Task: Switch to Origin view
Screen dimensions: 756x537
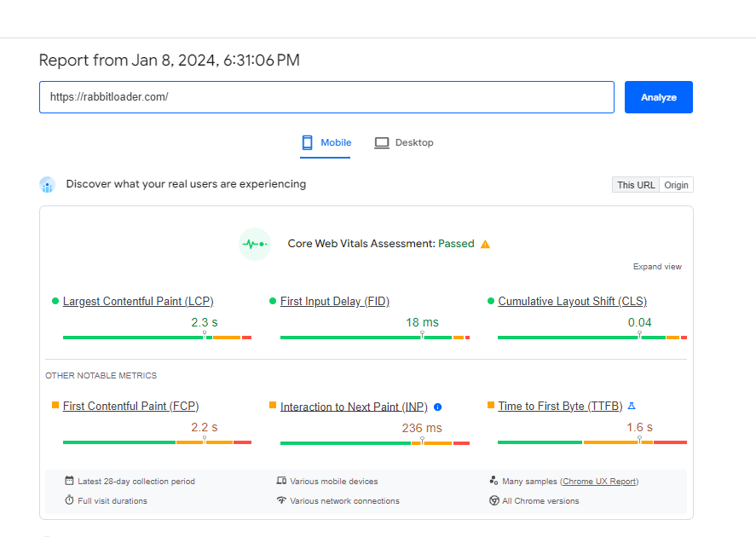Action: pyautogui.click(x=675, y=184)
